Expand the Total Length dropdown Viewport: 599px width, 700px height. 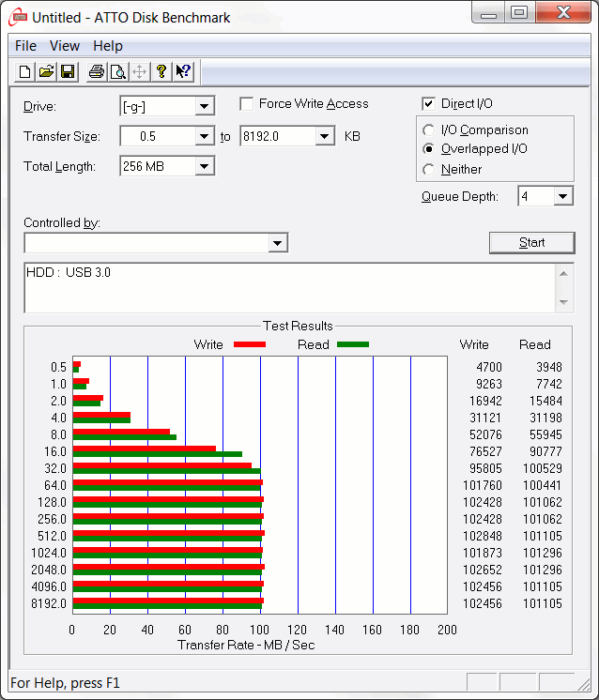pyautogui.click(x=205, y=167)
